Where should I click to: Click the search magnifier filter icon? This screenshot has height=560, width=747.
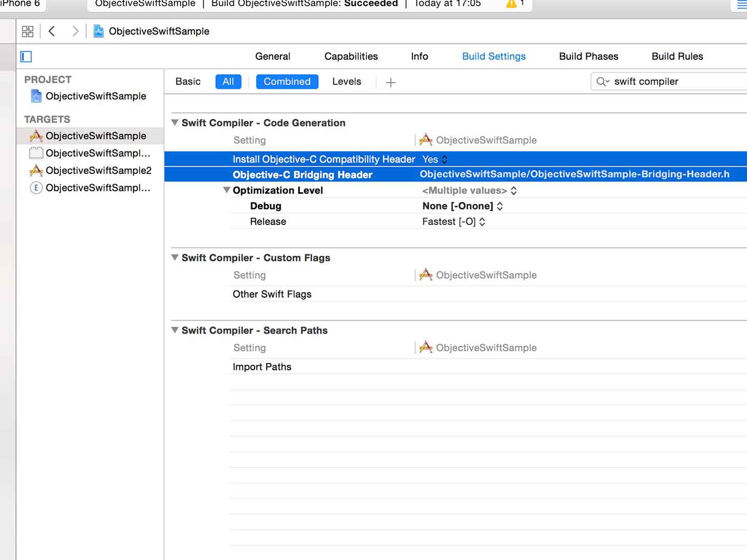coord(603,82)
